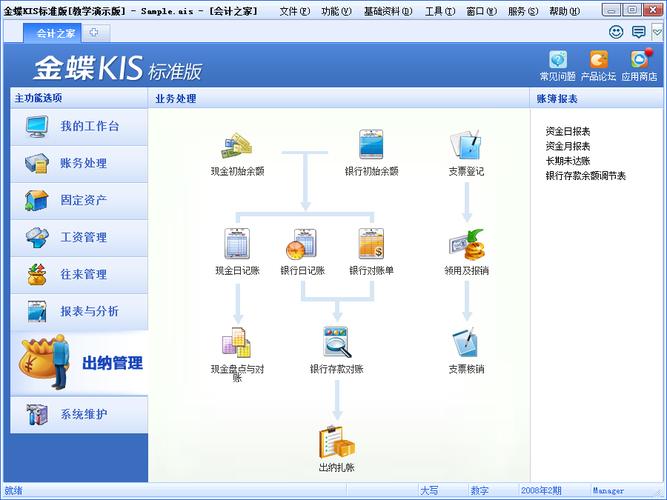
Task: Select 往来管理 in sidebar
Action: coord(79,274)
